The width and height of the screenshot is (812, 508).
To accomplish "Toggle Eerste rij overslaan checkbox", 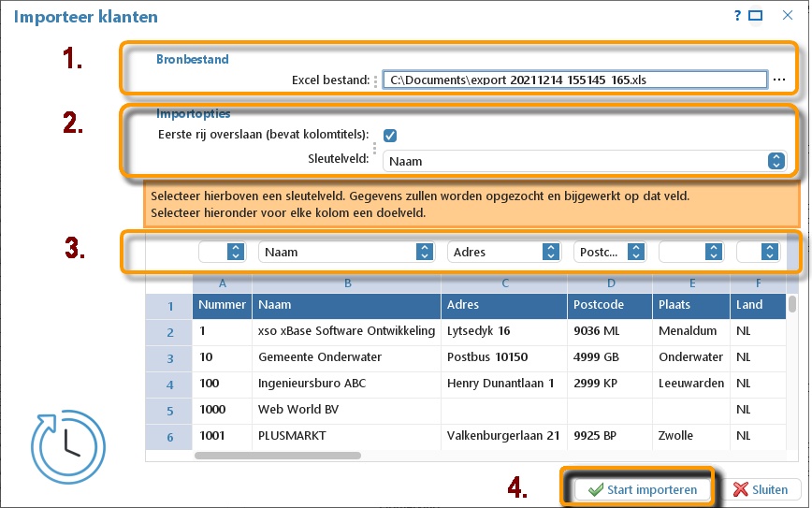I will 390,136.
